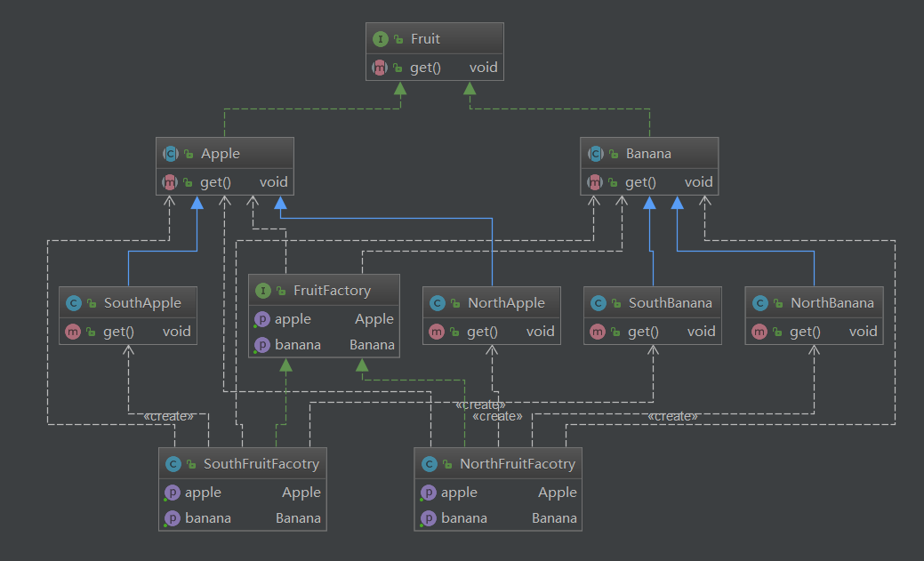
Task: Click the property icon for apple in SouthFruitFacotry
Action: tap(173, 493)
